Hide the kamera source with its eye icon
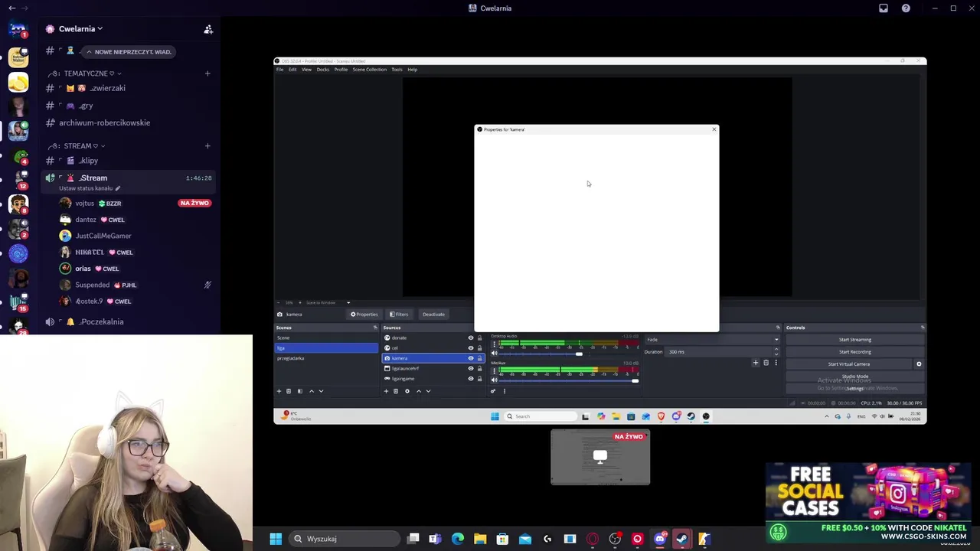Image resolution: width=980 pixels, height=551 pixels. point(471,358)
